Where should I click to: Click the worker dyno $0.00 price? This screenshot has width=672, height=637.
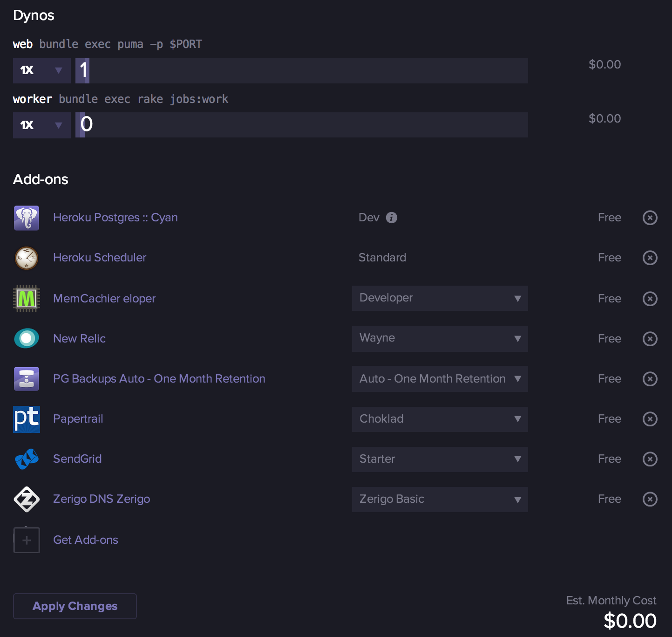[x=604, y=118]
